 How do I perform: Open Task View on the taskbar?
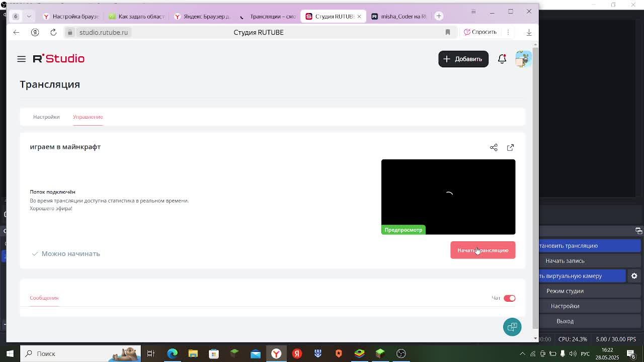point(150,353)
